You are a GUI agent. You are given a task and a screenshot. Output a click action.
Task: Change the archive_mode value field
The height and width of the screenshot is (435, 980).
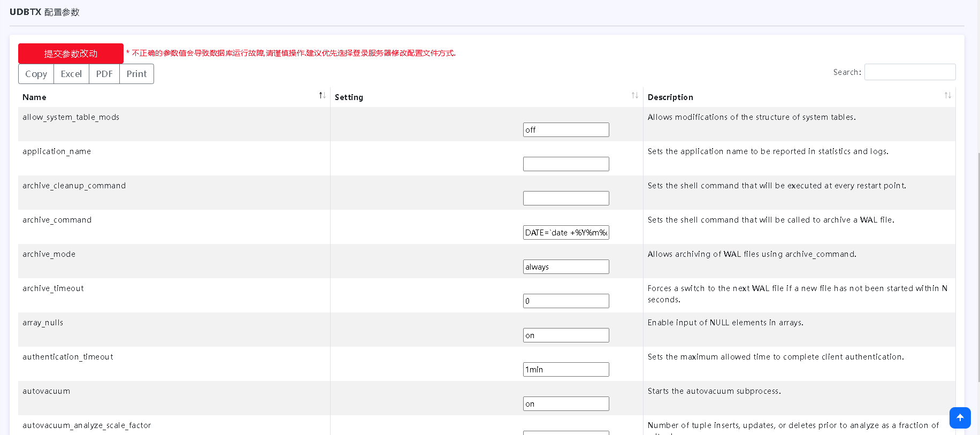click(565, 267)
